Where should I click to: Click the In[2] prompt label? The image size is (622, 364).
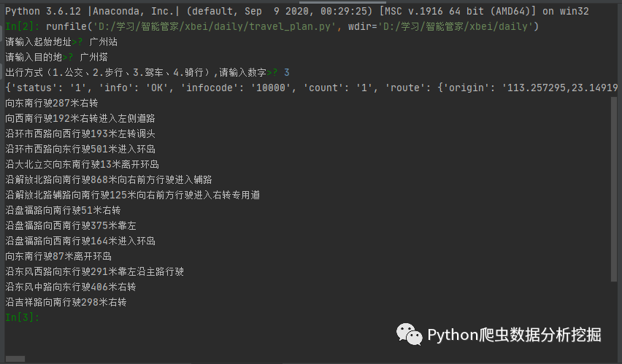coord(22,26)
